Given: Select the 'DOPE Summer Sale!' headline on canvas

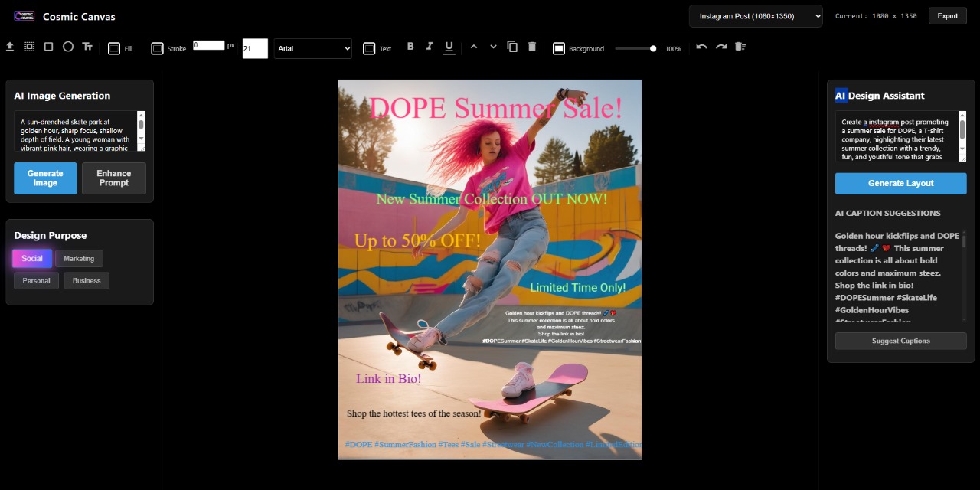Looking at the screenshot, I should coord(495,108).
